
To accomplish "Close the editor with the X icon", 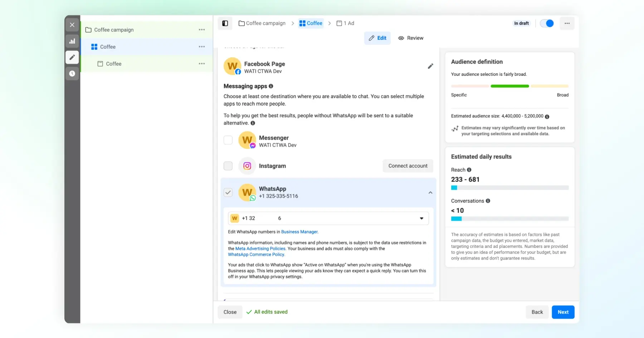I will [x=72, y=25].
